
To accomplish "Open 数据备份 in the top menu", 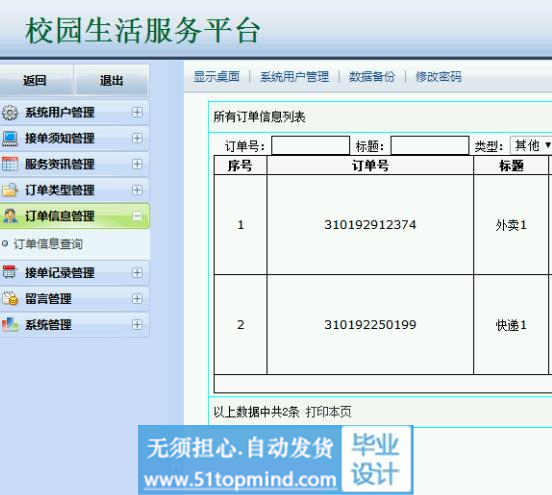I will (x=372, y=76).
